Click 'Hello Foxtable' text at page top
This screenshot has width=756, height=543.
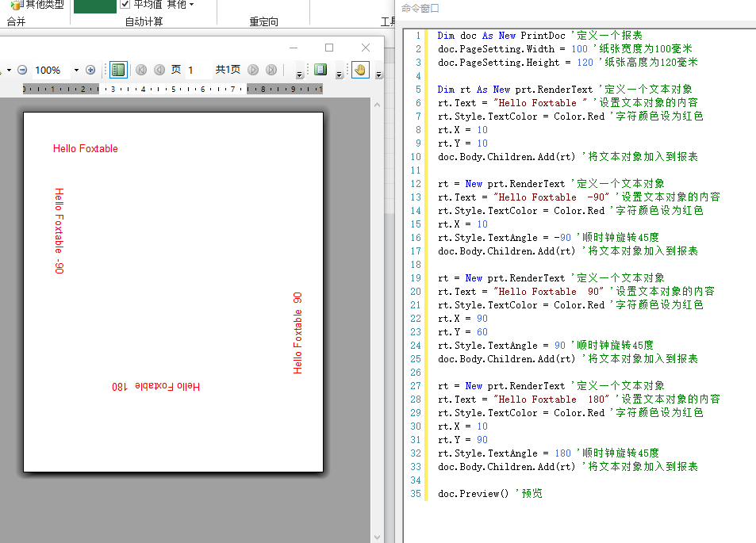click(x=86, y=148)
